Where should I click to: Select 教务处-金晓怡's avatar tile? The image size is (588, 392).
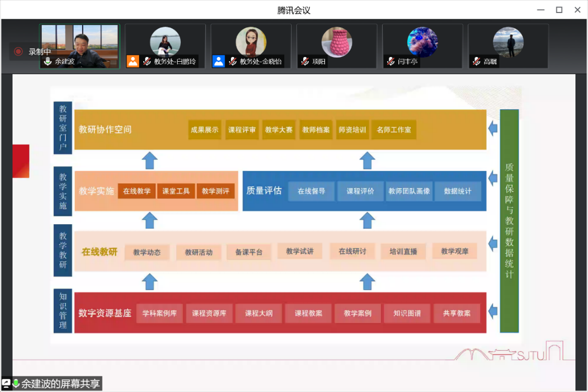pos(251,42)
